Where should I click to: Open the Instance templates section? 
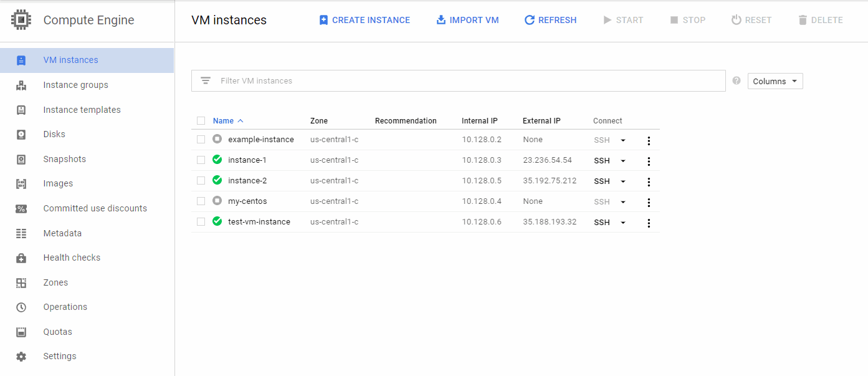(82, 109)
